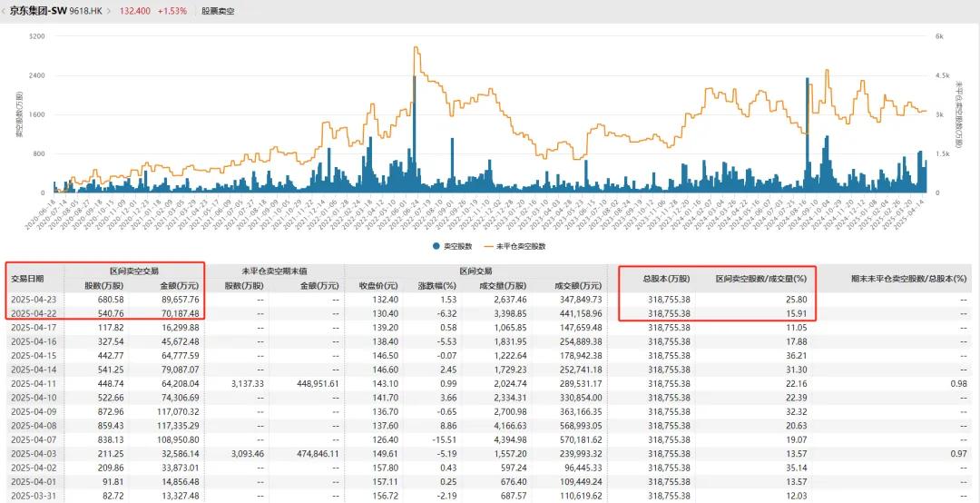Click the 区间卖空交易 group header

(135, 271)
